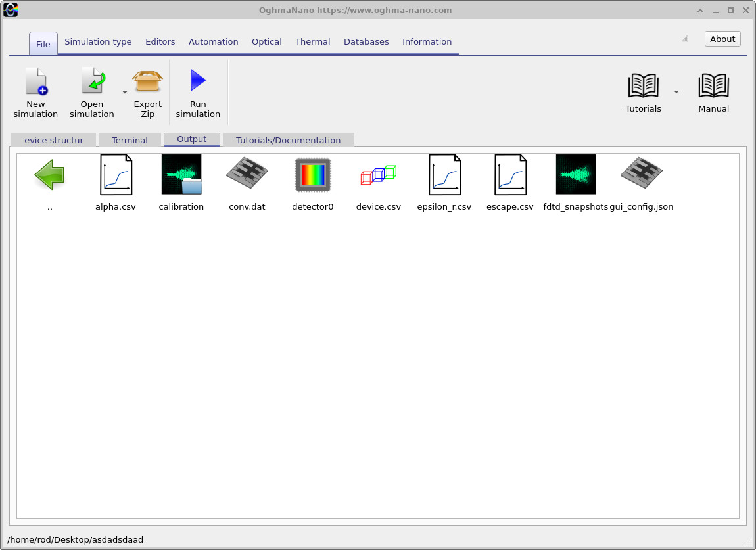Start the simulation with the Run simulation arrow
756x550 pixels.
click(x=198, y=80)
